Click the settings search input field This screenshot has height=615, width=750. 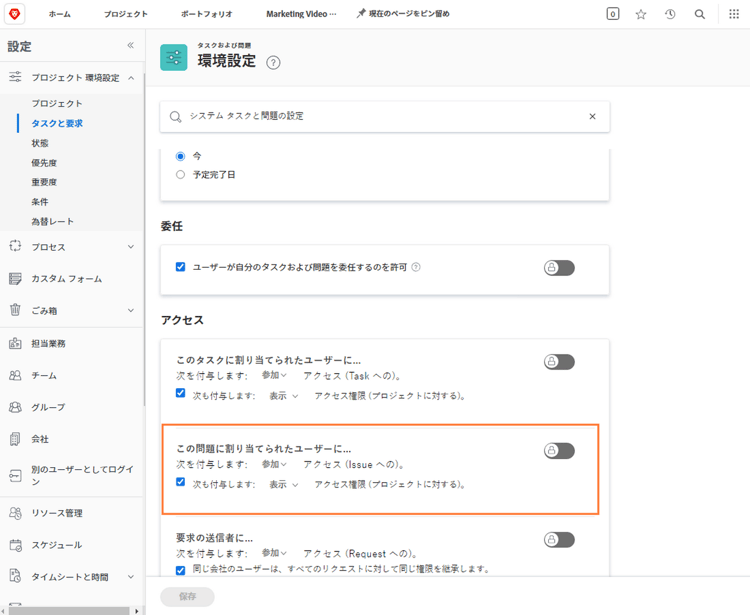385,116
